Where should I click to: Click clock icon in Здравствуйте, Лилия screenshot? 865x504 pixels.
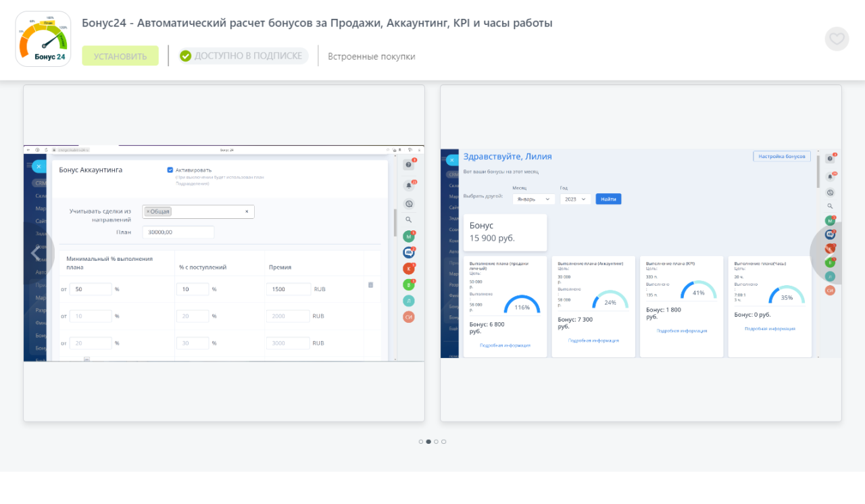click(x=830, y=192)
